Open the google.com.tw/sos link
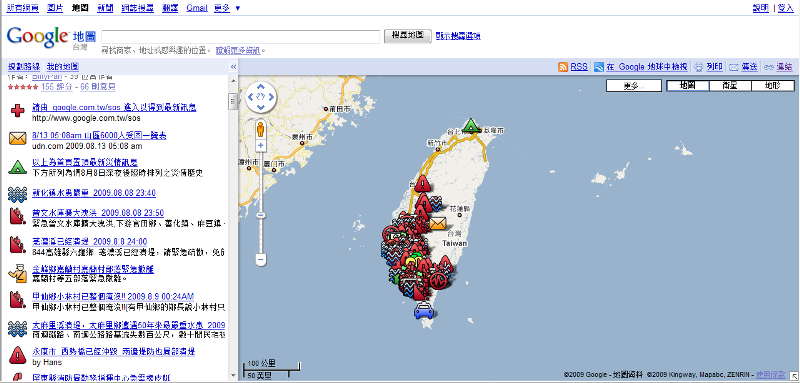Image resolution: width=800 pixels, height=383 pixels. click(x=114, y=108)
